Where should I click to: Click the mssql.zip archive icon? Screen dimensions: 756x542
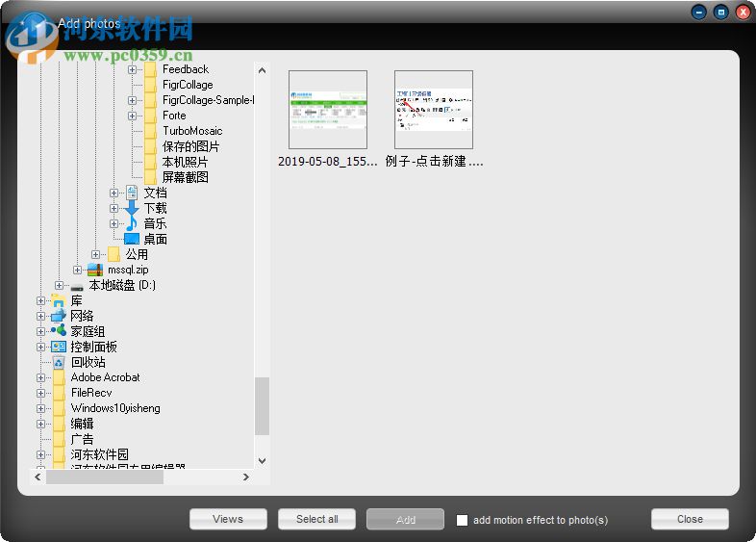click(95, 270)
